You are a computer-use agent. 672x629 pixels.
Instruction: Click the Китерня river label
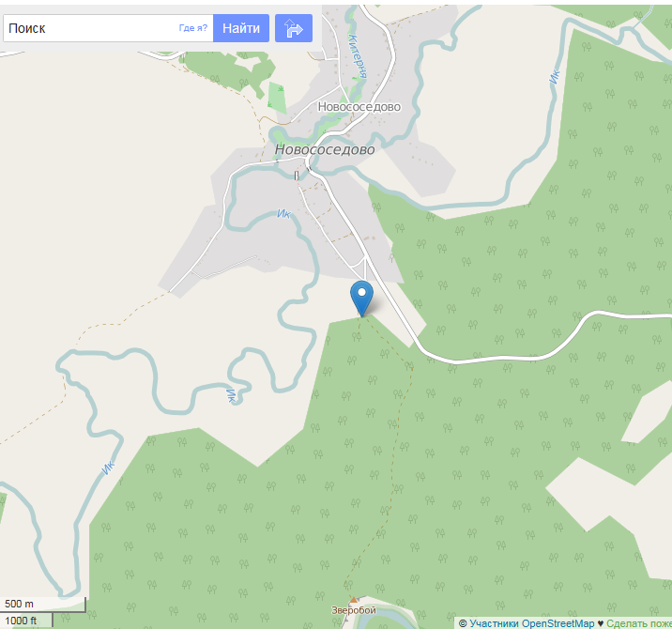[x=359, y=56]
